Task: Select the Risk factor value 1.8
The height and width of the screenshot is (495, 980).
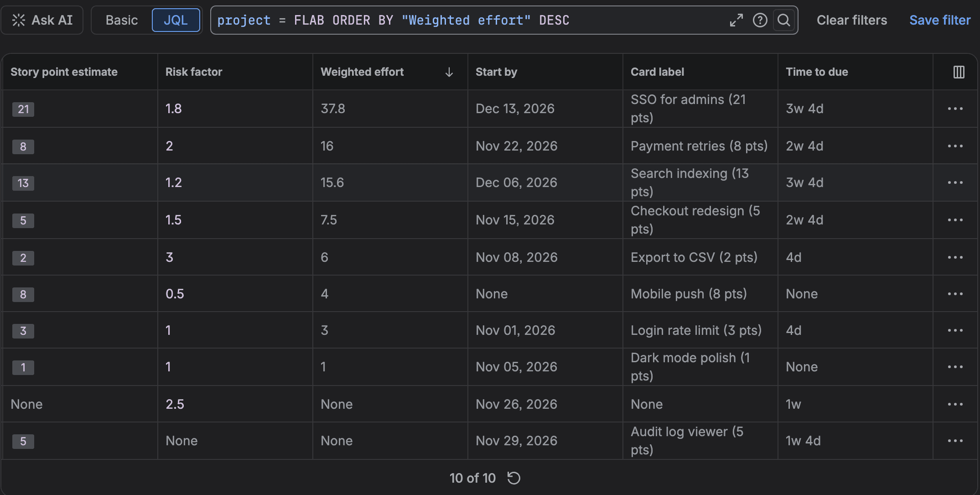Action: pyautogui.click(x=173, y=109)
